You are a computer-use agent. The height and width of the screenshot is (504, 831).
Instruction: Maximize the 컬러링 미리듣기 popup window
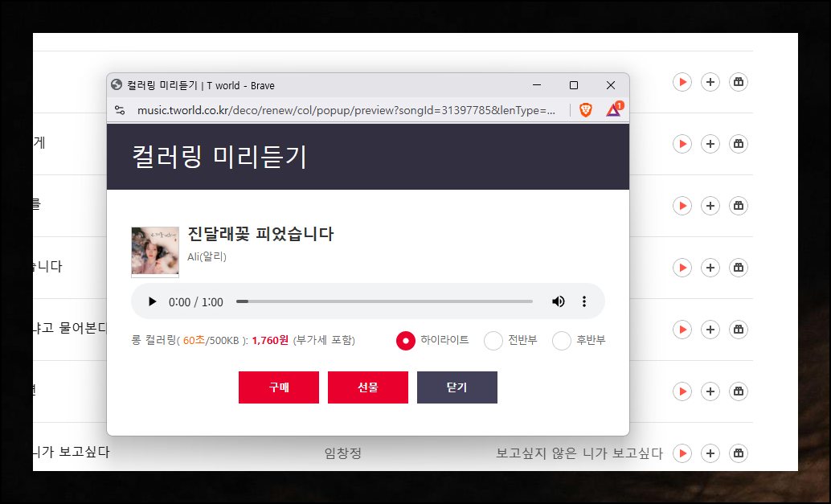(574, 84)
